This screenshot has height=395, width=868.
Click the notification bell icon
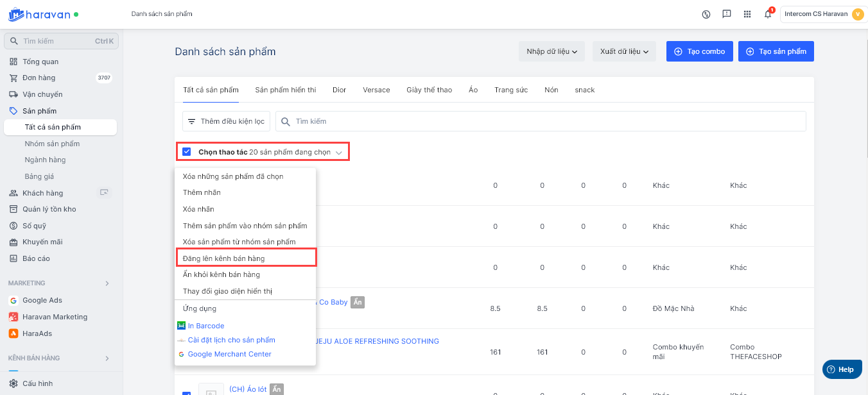click(x=767, y=14)
